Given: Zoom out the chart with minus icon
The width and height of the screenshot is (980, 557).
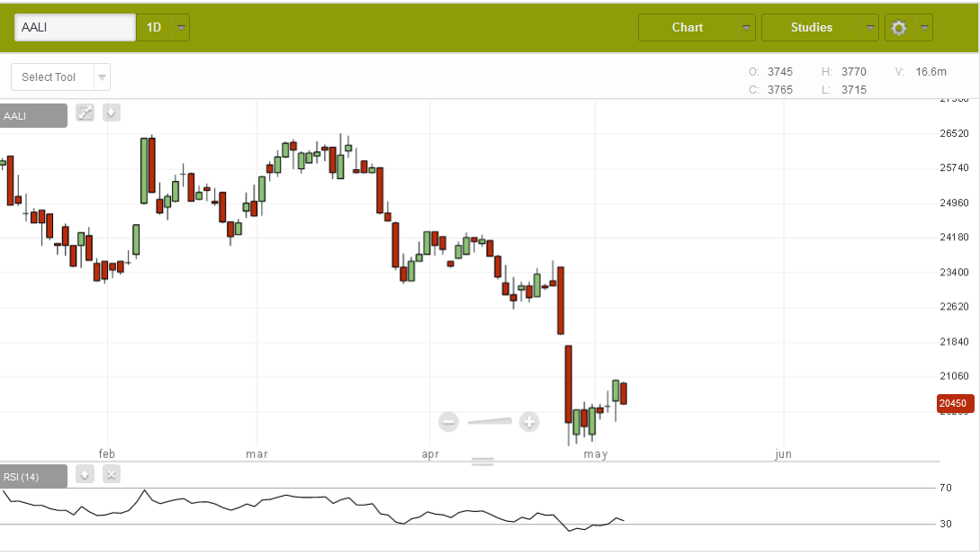Looking at the screenshot, I should pos(449,421).
